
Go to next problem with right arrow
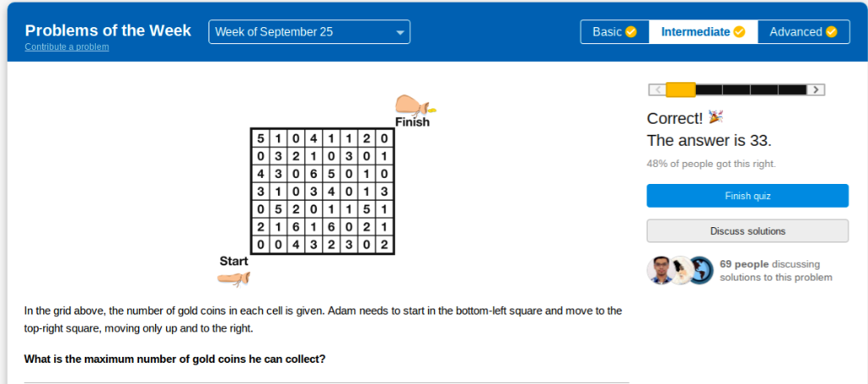815,89
